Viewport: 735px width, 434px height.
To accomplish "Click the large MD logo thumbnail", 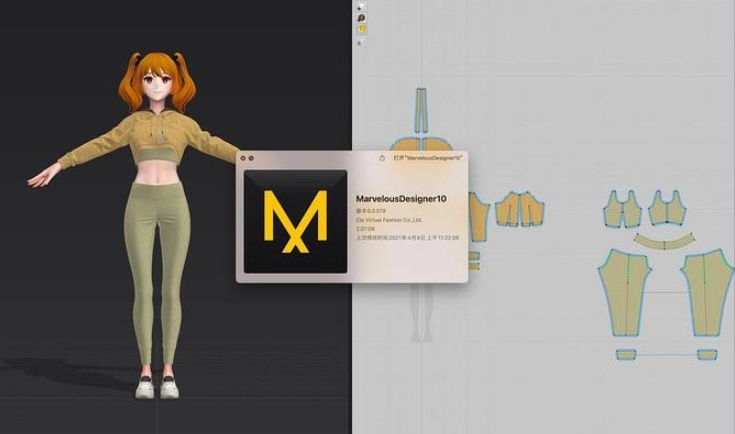I will 295,221.
